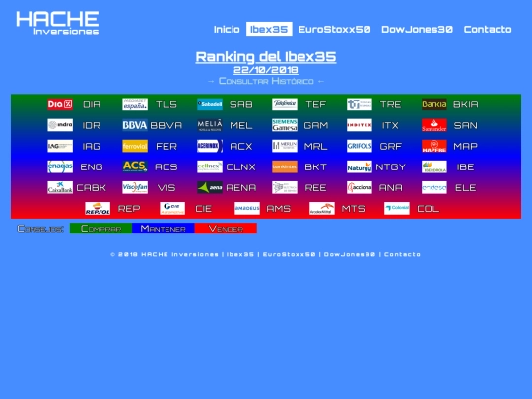
Task: Click the MTS ticker text
Action: (354, 209)
